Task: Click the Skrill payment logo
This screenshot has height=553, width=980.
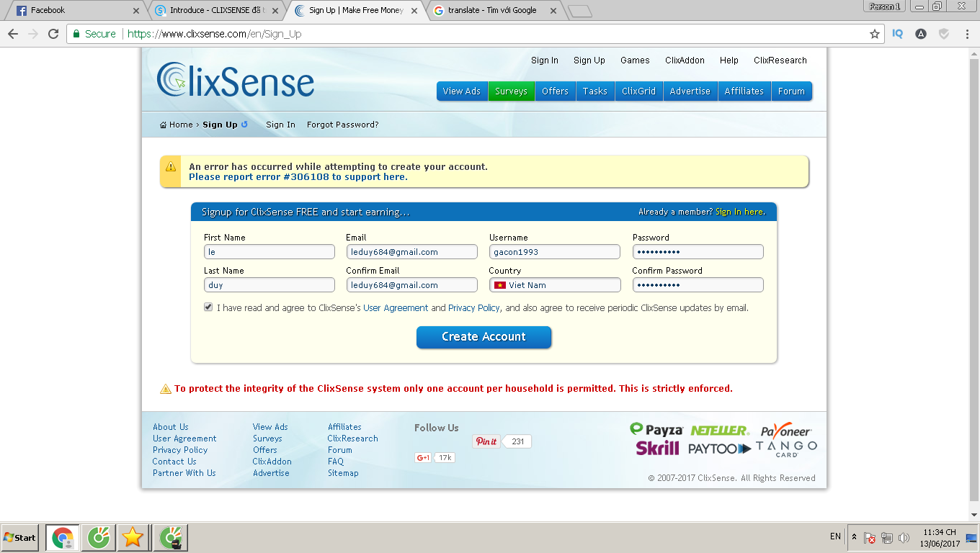Action: [657, 449]
